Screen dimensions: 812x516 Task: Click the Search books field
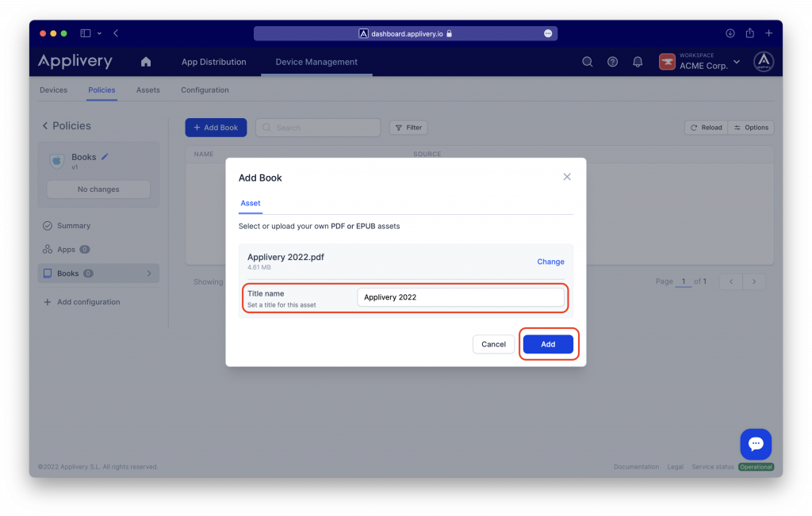318,128
